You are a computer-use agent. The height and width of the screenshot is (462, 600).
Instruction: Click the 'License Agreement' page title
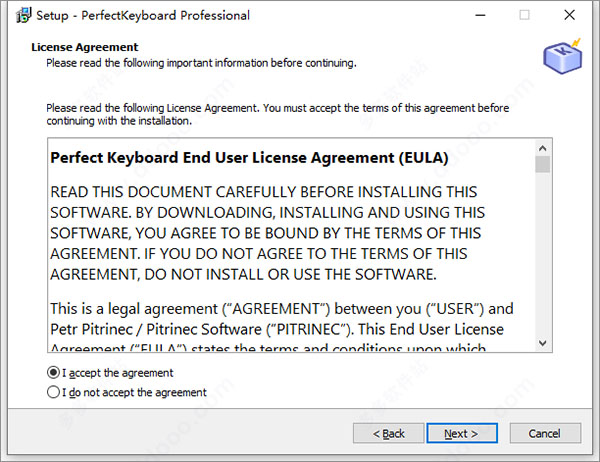85,47
